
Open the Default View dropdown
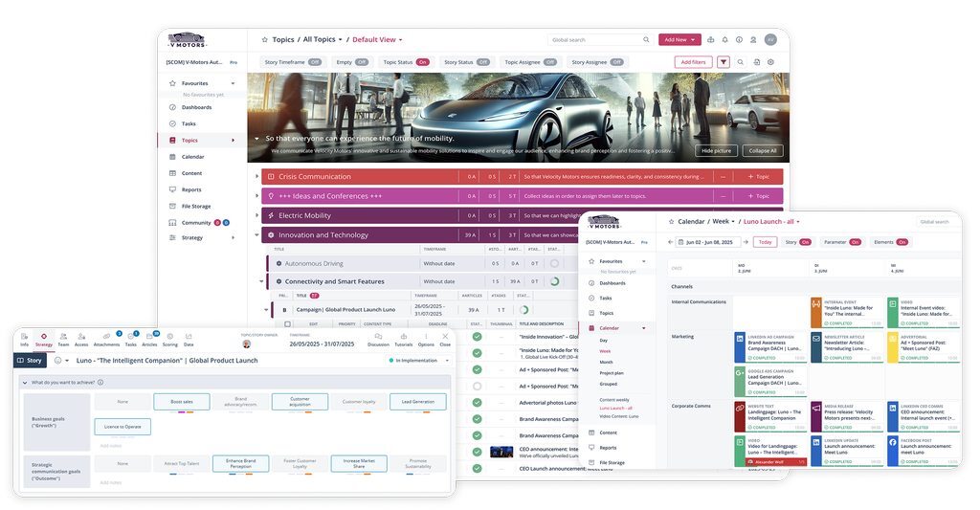[377, 39]
